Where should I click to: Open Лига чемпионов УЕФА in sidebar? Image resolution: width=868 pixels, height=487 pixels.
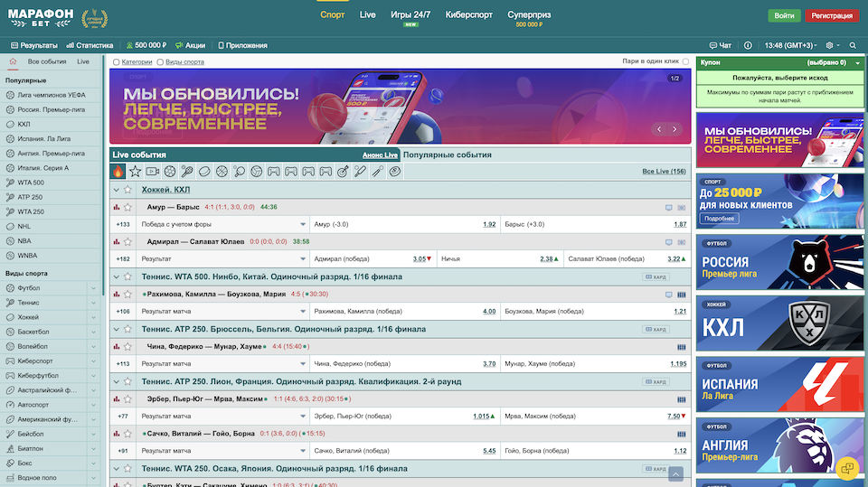pos(51,95)
